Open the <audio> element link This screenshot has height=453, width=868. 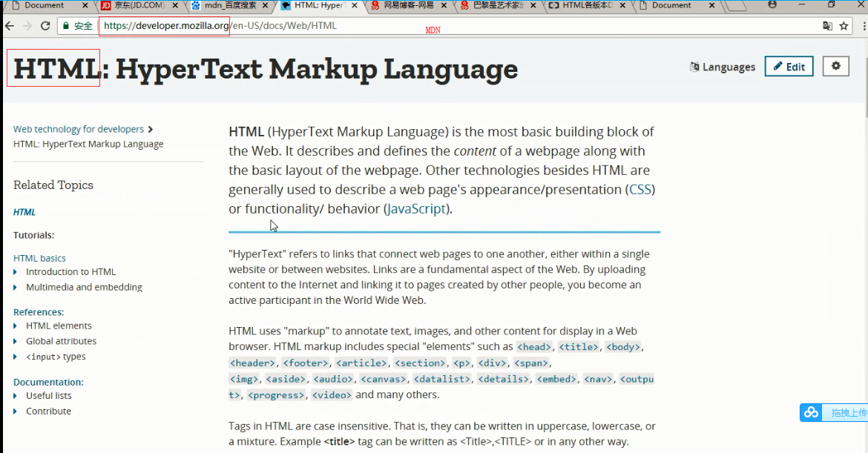pyautogui.click(x=332, y=379)
